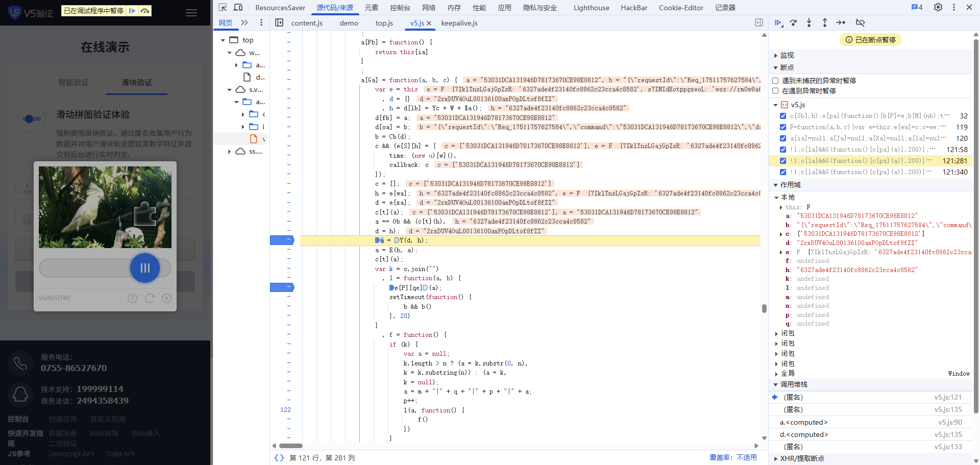
Task: Open the hamburger menu on V5 page
Action: (x=191, y=13)
